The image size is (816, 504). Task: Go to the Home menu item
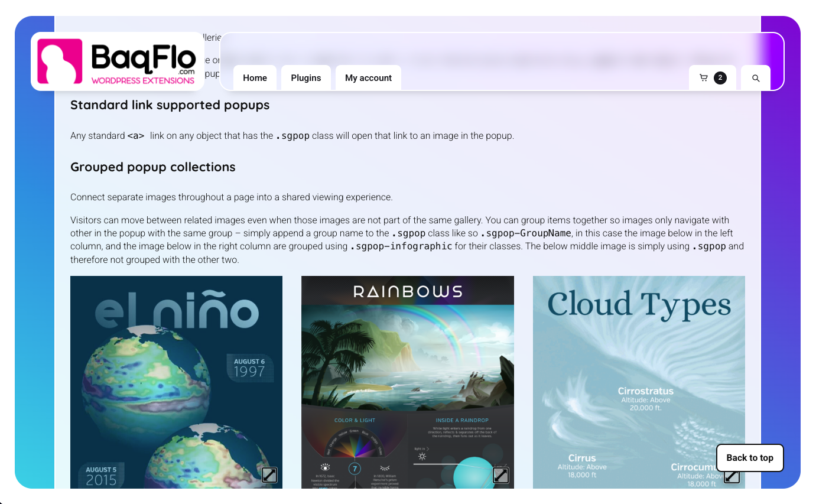coord(255,78)
